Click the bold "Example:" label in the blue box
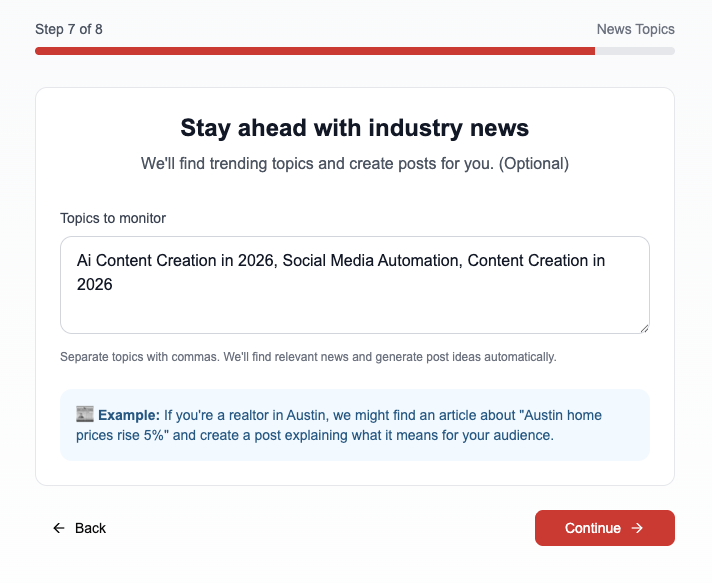The width and height of the screenshot is (712, 583). tap(129, 415)
